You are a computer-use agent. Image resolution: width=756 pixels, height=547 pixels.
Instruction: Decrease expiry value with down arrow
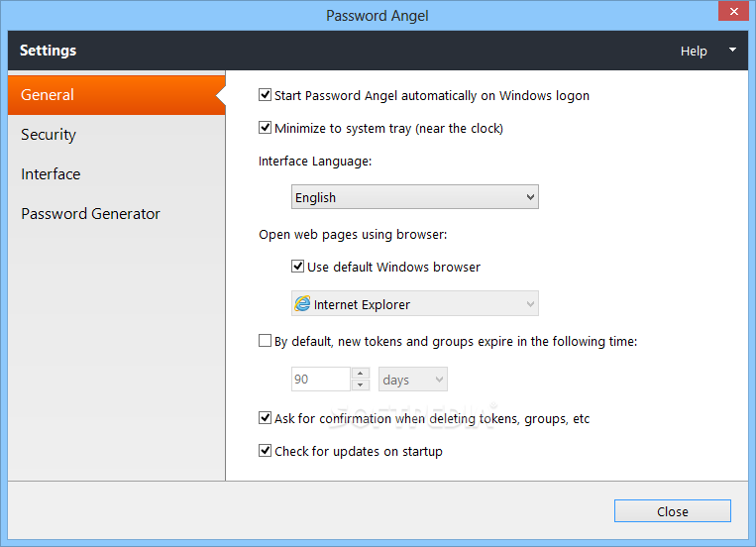point(360,384)
